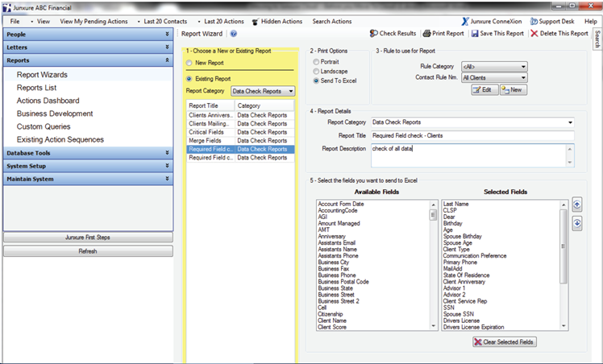The image size is (603, 364).
Task: Select the Clients Mailing.. report row
Action: coord(240,124)
